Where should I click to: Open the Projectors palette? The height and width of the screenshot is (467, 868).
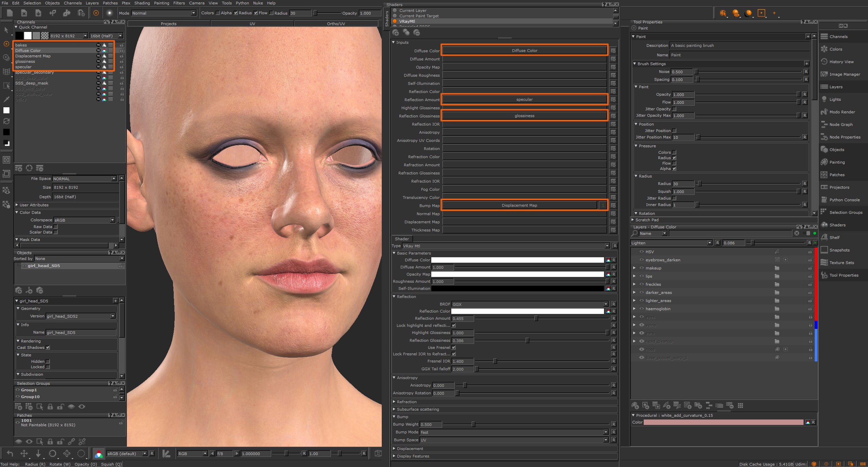[x=839, y=187]
